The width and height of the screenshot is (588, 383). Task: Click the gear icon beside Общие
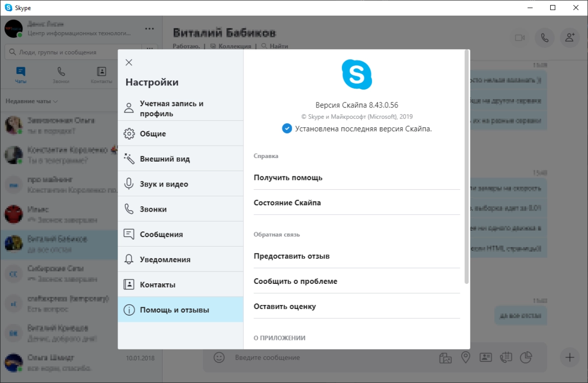click(129, 134)
